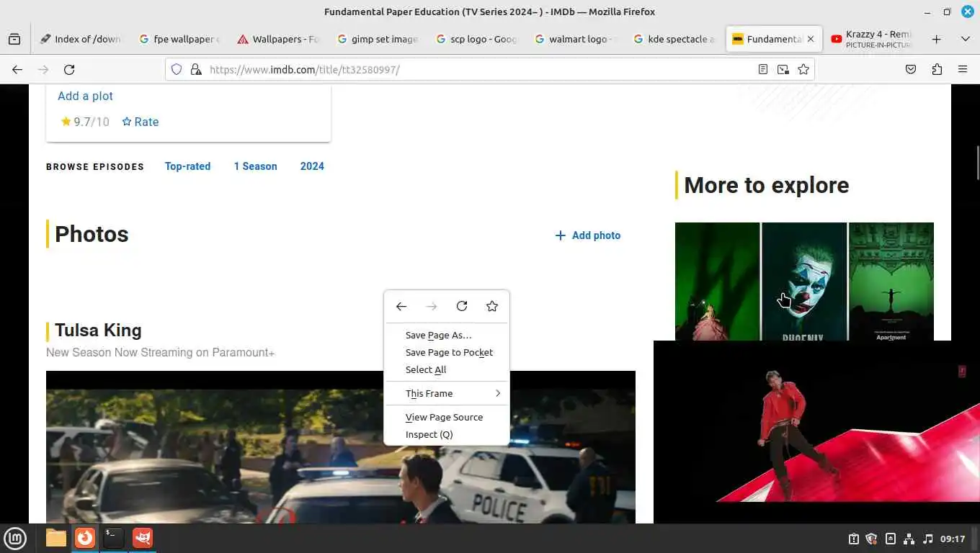Viewport: 980px width, 553px height.
Task: Open the Files folder icon on the taskbar
Action: pyautogui.click(x=55, y=538)
